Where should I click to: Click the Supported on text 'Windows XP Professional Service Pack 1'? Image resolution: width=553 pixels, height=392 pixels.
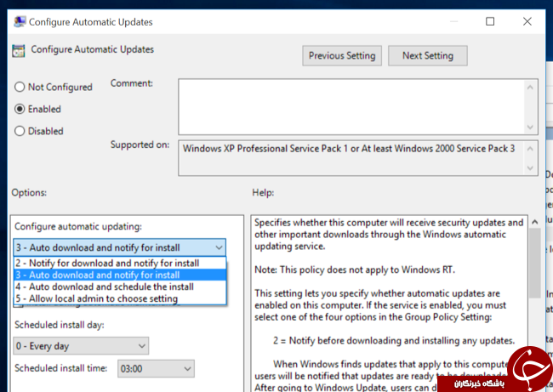tap(265, 149)
